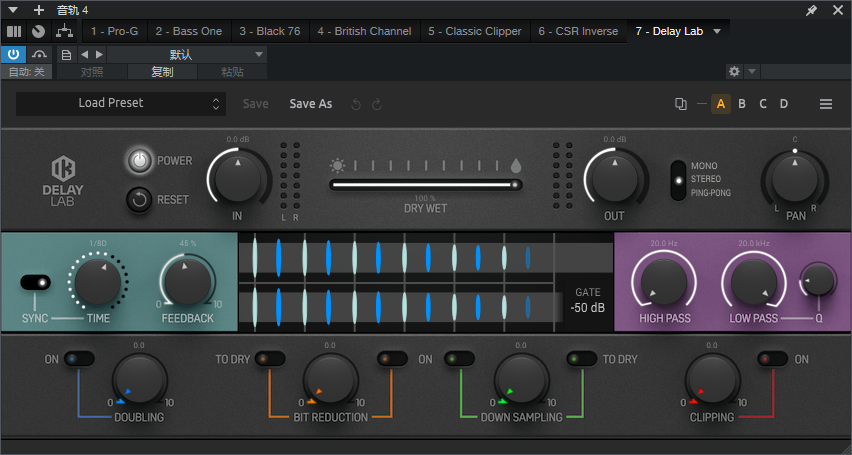Go to next preset arrow

tap(99, 54)
